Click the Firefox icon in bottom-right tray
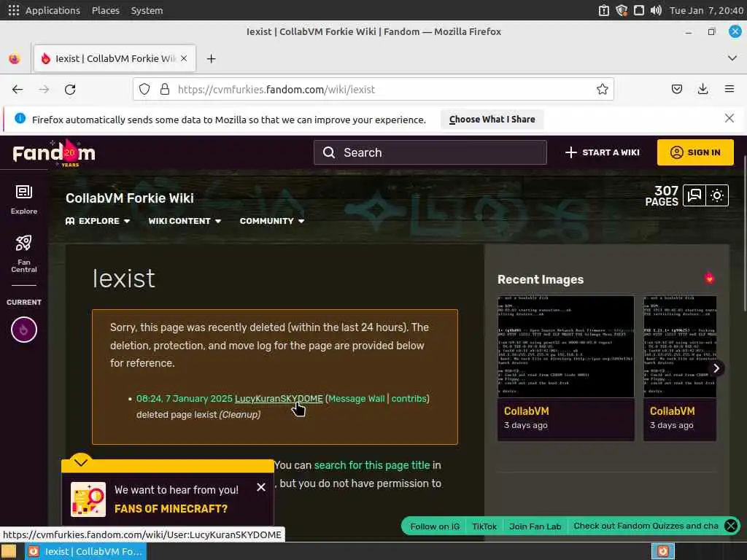This screenshot has width=747, height=560. point(662,551)
